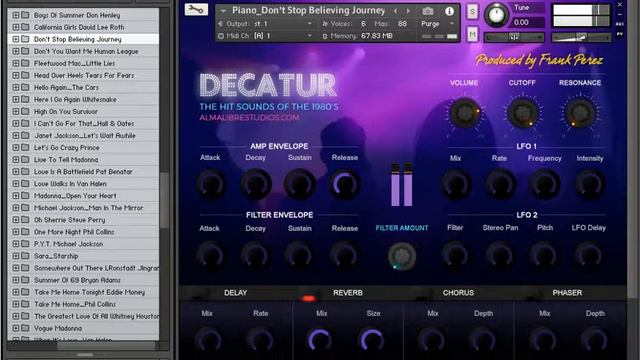
Task: Select Summer Of 69 Bryan Adams
Action: (83, 280)
